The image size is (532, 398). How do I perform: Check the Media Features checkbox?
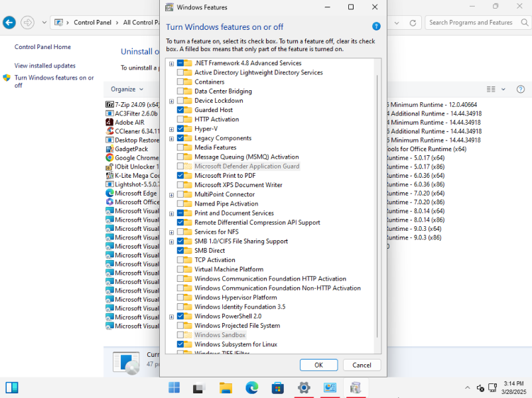tap(180, 148)
